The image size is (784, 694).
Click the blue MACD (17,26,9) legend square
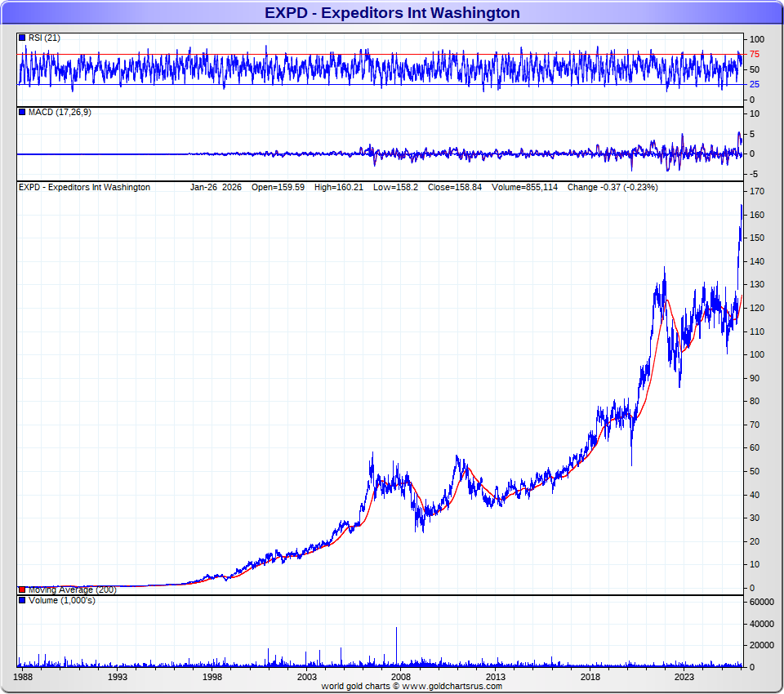22,113
